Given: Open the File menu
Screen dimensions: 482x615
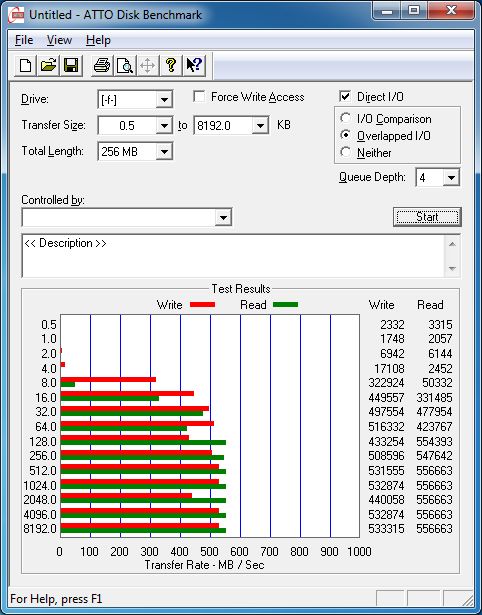Looking at the screenshot, I should point(24,40).
